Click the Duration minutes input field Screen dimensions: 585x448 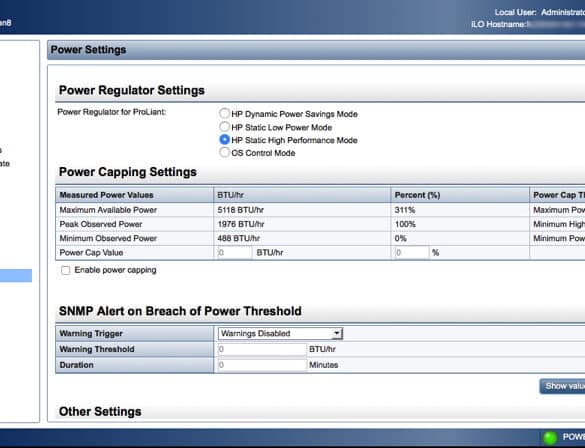[x=262, y=365]
